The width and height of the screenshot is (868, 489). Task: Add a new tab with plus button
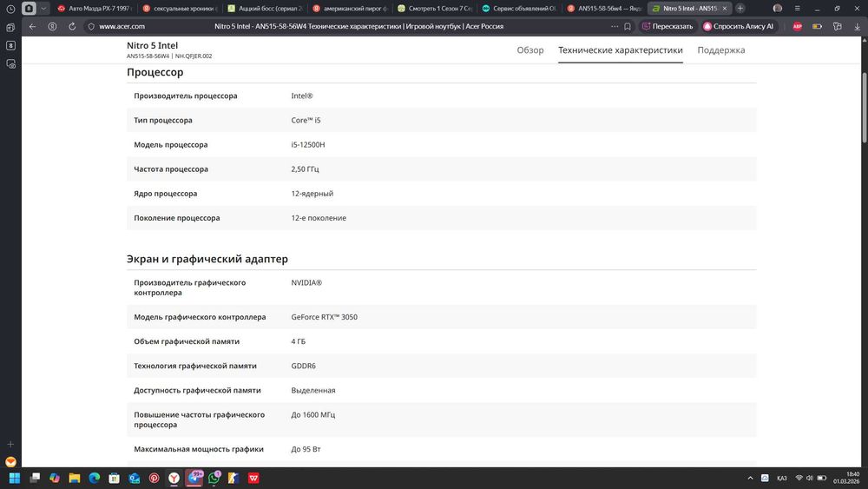(x=740, y=9)
